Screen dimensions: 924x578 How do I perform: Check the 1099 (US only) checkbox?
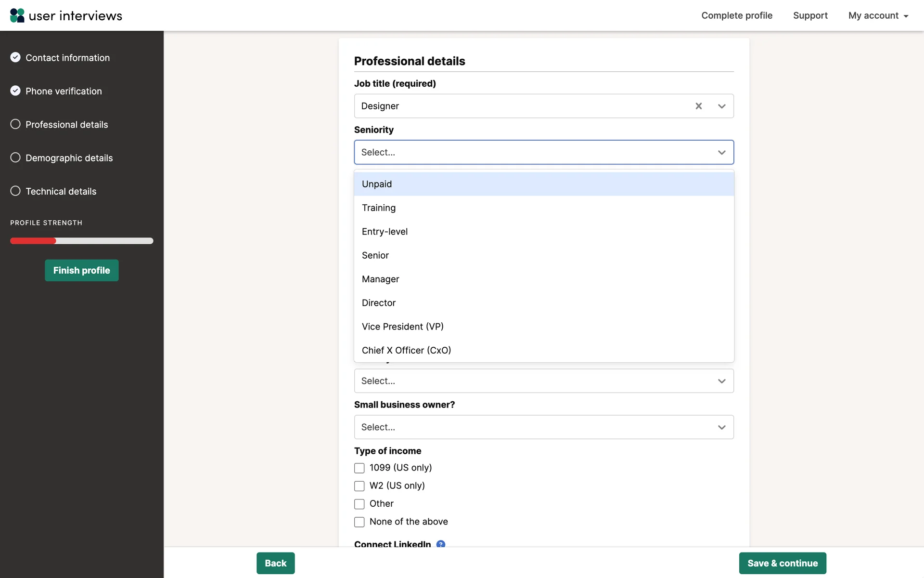359,468
